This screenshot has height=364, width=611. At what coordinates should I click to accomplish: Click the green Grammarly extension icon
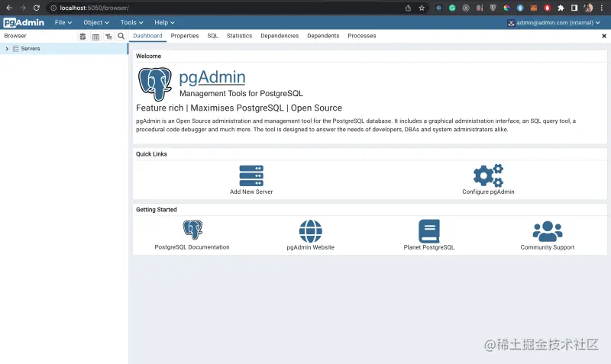(452, 8)
